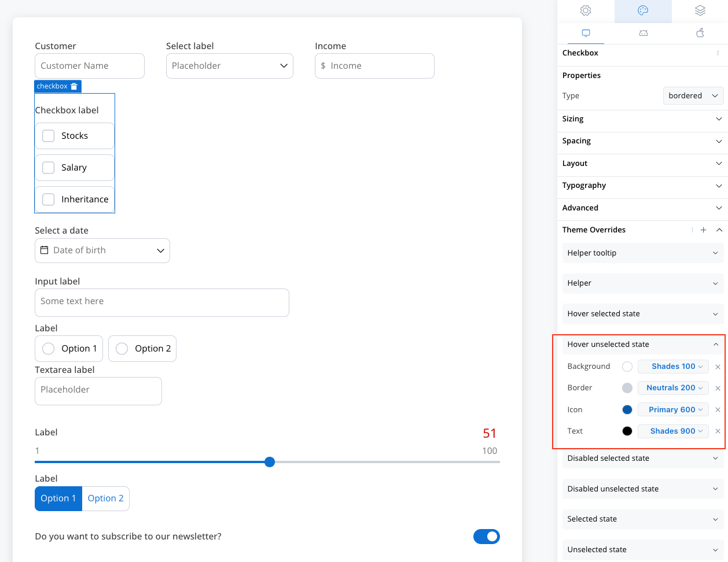This screenshot has height=562, width=728.
Task: Select segmented Option 2 button
Action: 106,498
